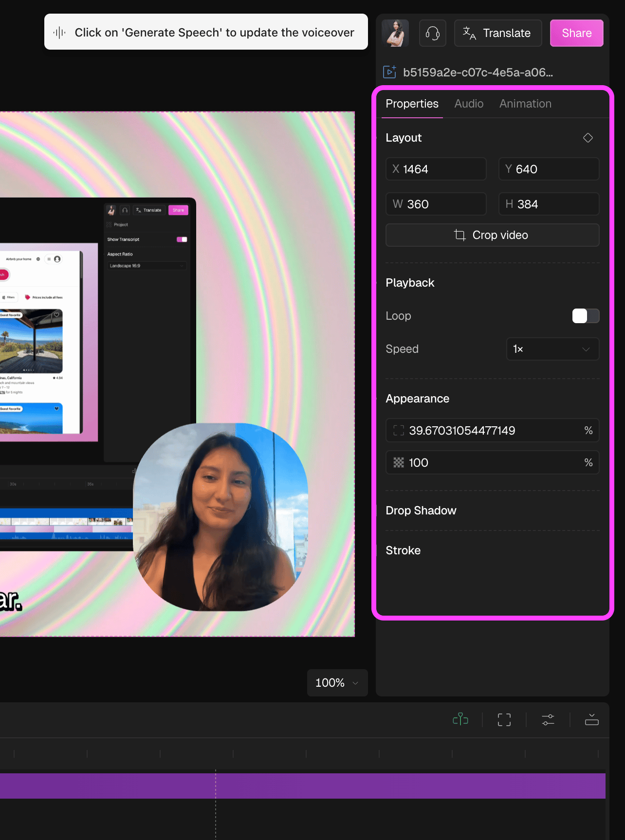Select the screen recording clip on canvas
This screenshot has width=625, height=840.
pos(98,374)
